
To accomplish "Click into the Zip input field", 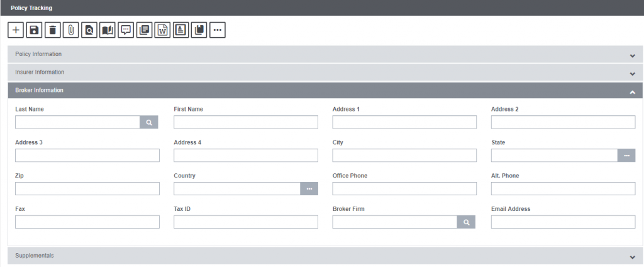I will tap(87, 188).
